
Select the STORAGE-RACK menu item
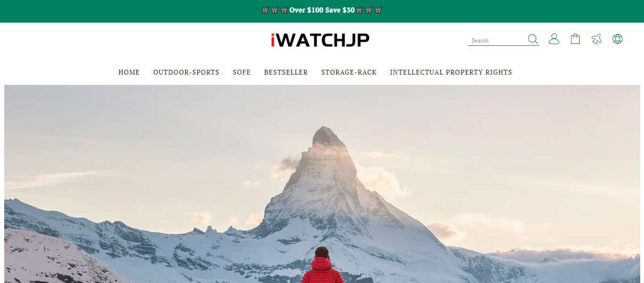[x=349, y=72]
